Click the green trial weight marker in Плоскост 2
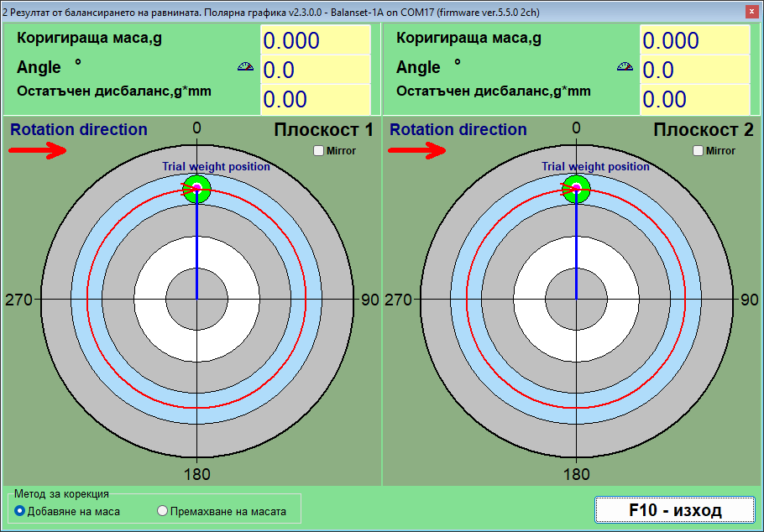 tap(577, 189)
